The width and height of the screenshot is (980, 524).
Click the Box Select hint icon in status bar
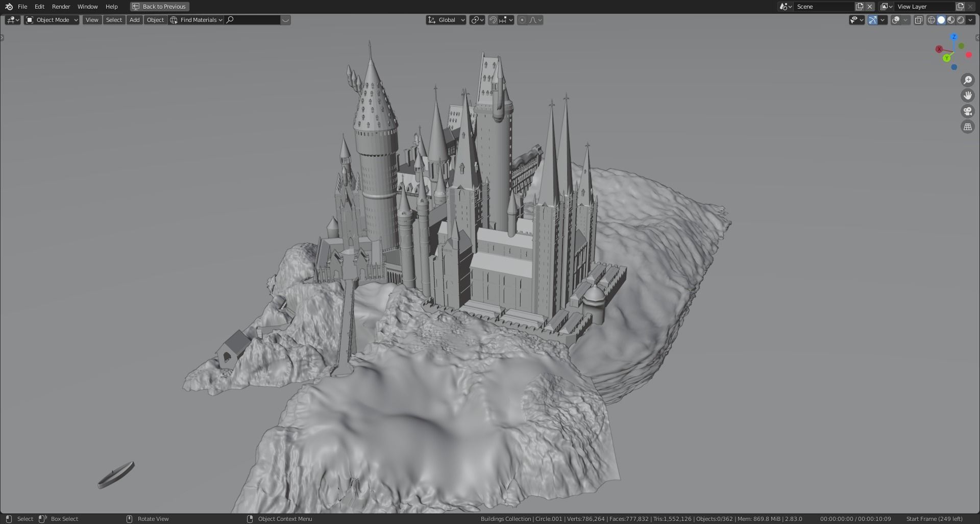tap(42, 519)
